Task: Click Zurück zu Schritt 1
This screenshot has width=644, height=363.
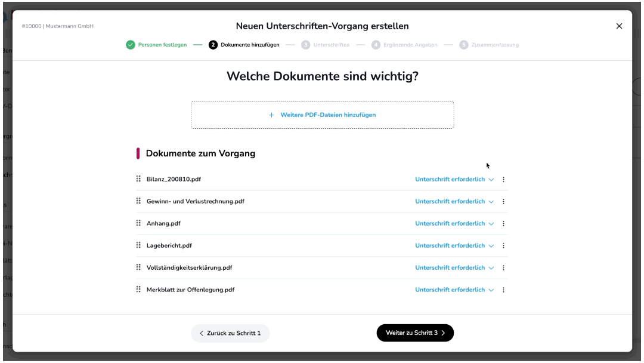Action: point(230,333)
